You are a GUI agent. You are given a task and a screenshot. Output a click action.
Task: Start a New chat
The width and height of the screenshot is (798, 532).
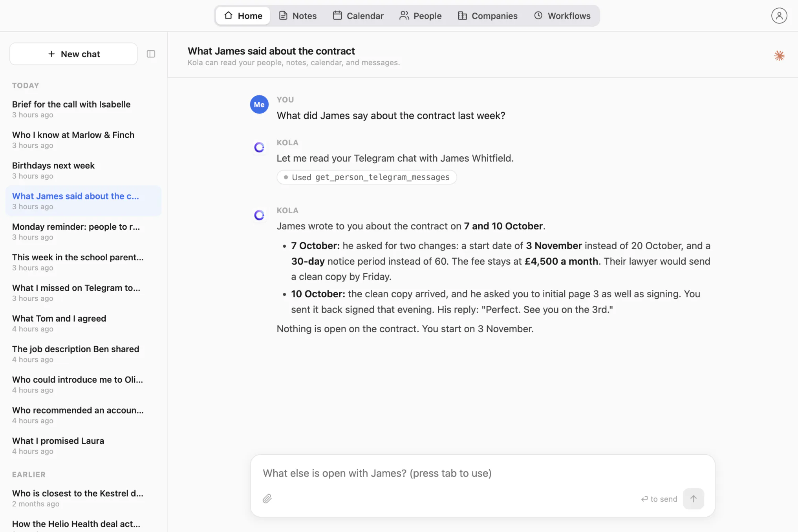point(73,54)
